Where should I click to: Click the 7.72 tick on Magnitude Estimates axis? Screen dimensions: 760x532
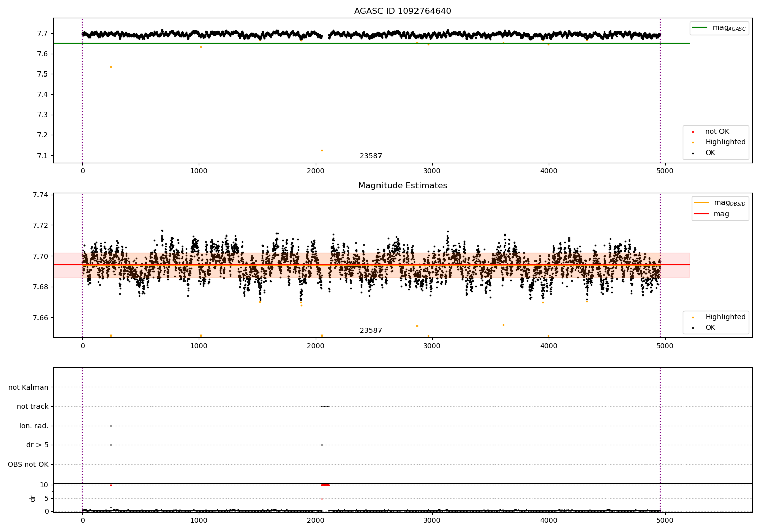(41, 225)
